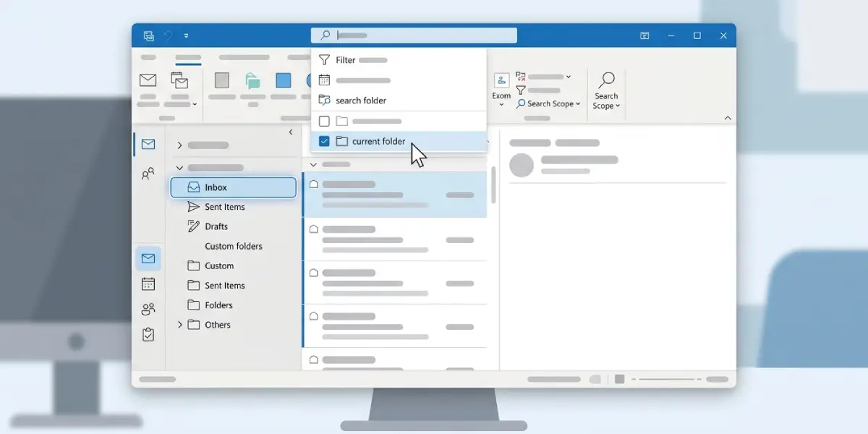
Task: Click the ribbon icon with red X
Action: (521, 77)
